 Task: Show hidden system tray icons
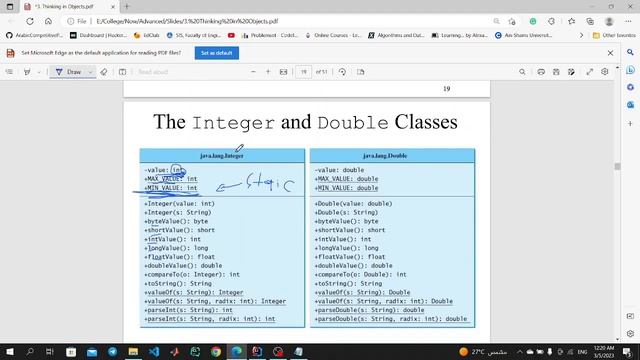point(520,351)
